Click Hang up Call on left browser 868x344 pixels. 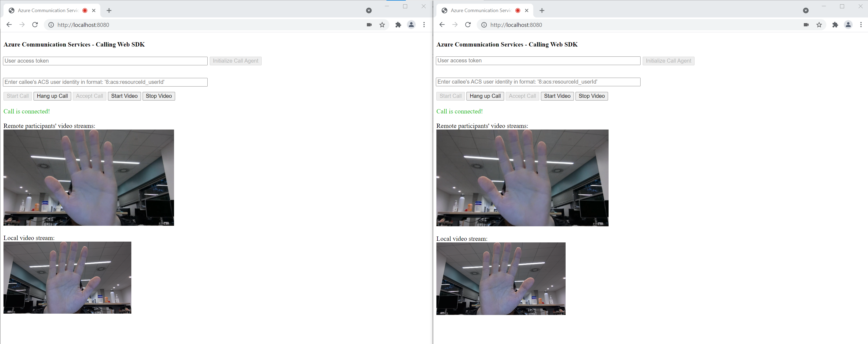51,96
